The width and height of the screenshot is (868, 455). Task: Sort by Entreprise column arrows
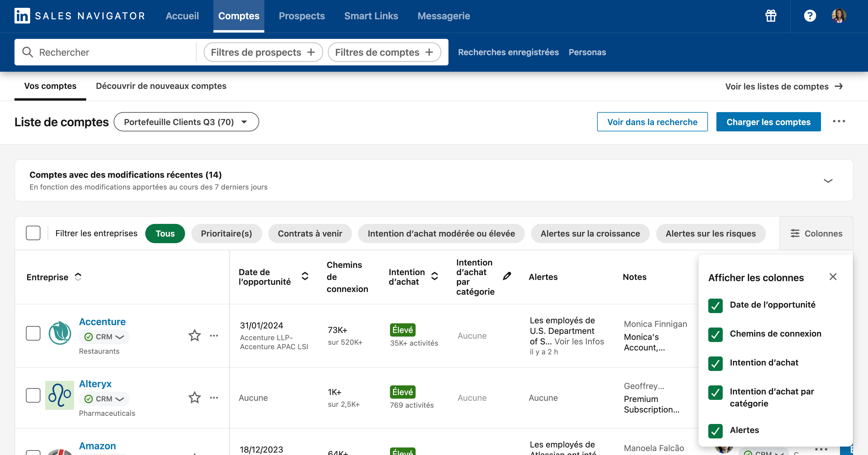78,277
